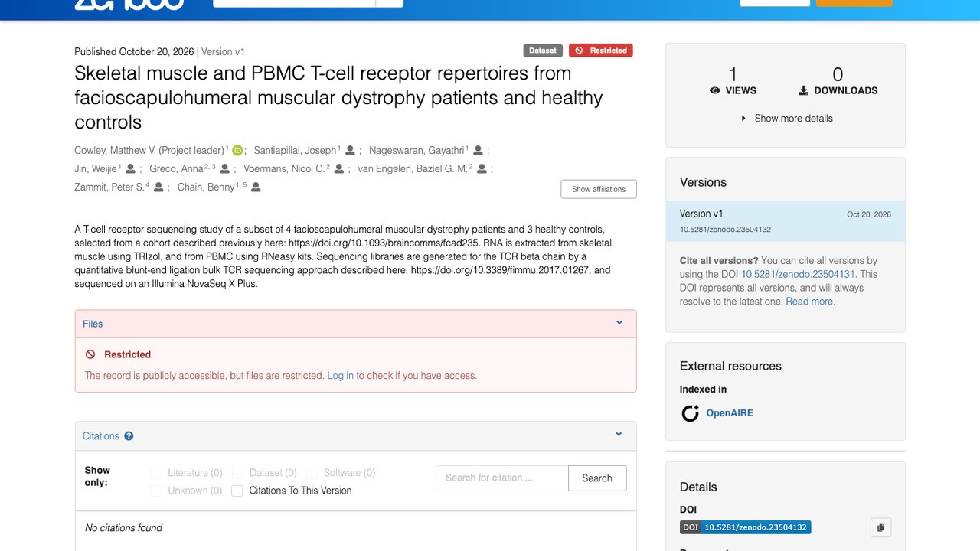This screenshot has height=551, width=980.
Task: Click the person icon after Nageswaran, Gayathri
Action: pos(479,151)
